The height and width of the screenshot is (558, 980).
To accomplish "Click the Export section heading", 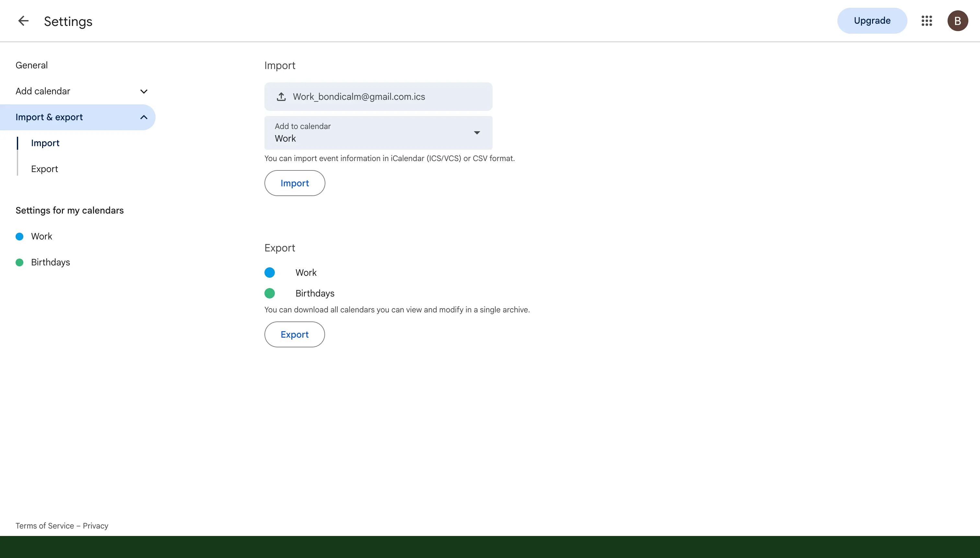I will (280, 248).
